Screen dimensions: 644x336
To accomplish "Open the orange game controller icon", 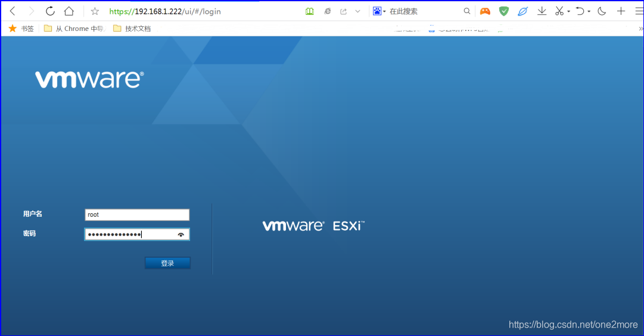I will point(485,11).
